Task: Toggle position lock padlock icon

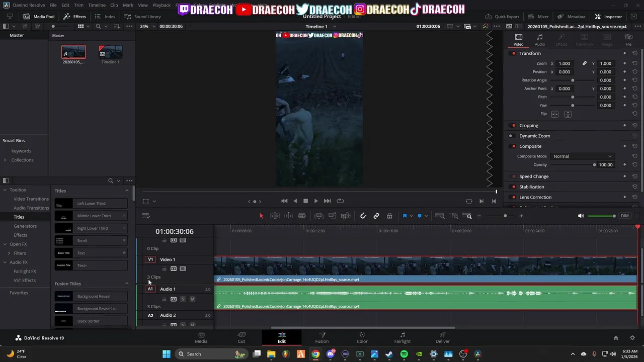Action: point(389,216)
